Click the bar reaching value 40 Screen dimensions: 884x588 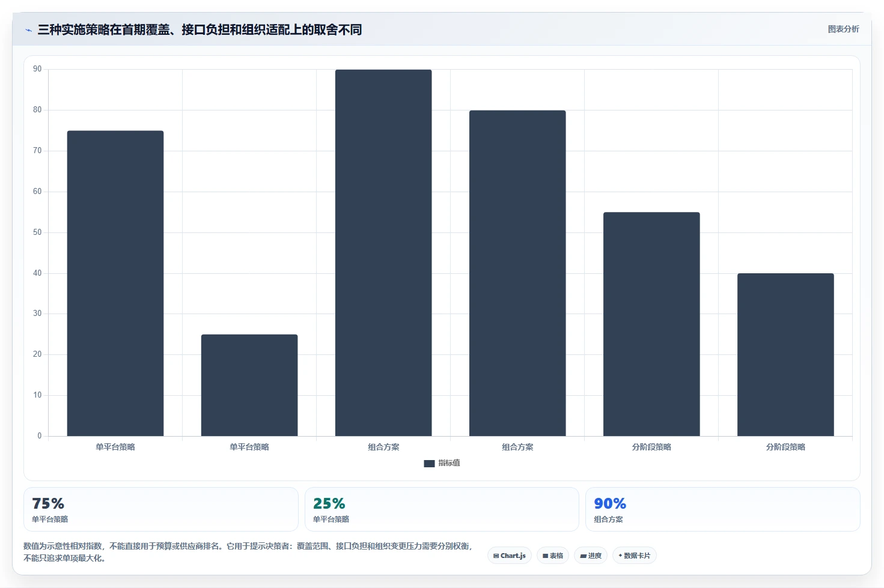[x=785, y=355]
